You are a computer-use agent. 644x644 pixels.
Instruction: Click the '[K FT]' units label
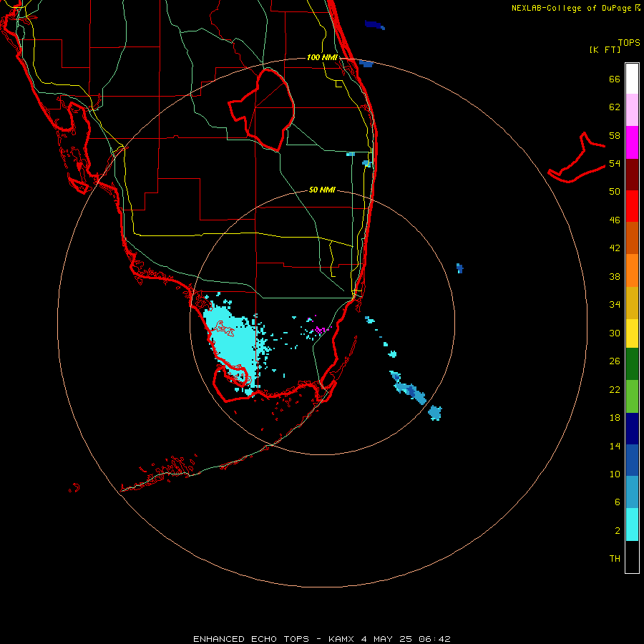point(605,49)
